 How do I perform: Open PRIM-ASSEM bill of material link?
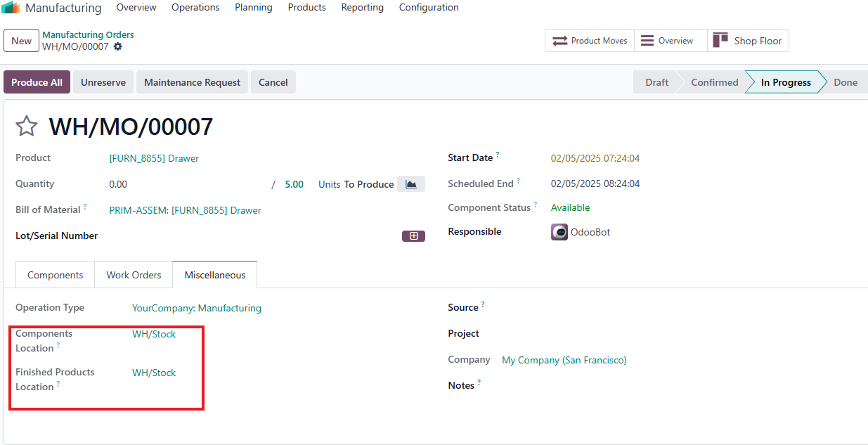point(185,210)
